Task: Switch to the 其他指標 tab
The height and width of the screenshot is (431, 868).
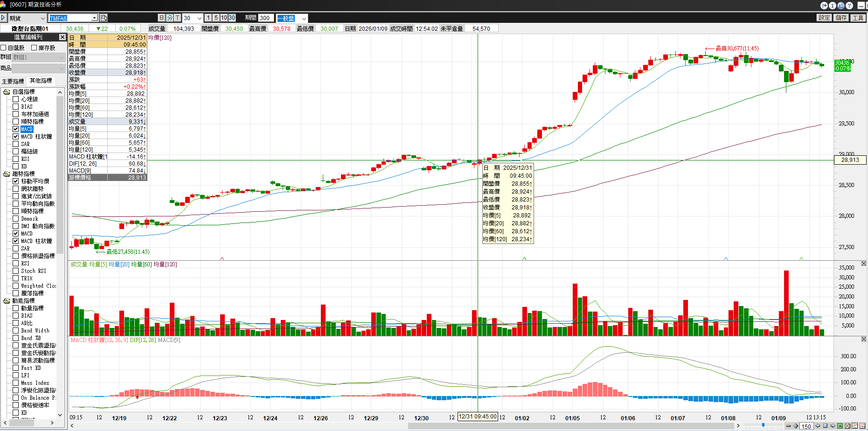Action: click(41, 81)
